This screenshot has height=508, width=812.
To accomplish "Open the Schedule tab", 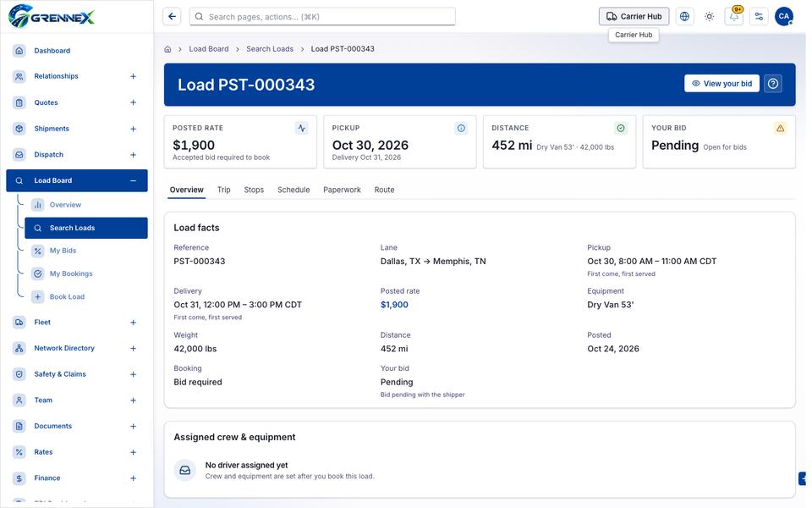I will [294, 190].
